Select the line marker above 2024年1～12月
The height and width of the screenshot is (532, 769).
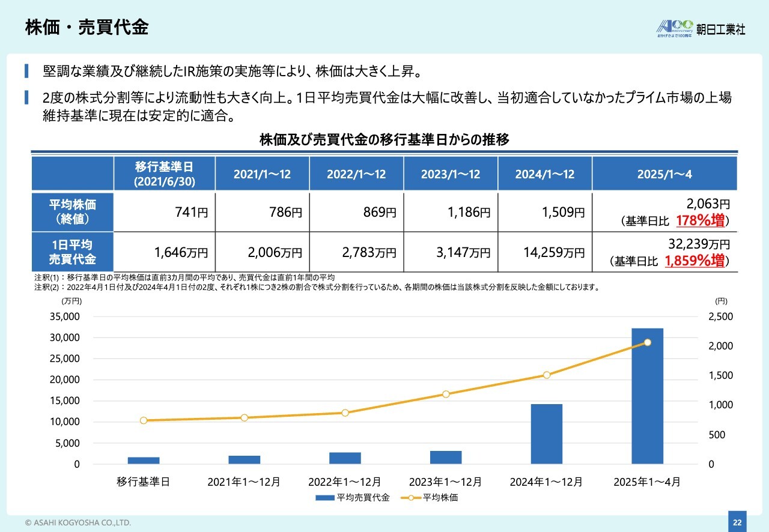click(547, 375)
